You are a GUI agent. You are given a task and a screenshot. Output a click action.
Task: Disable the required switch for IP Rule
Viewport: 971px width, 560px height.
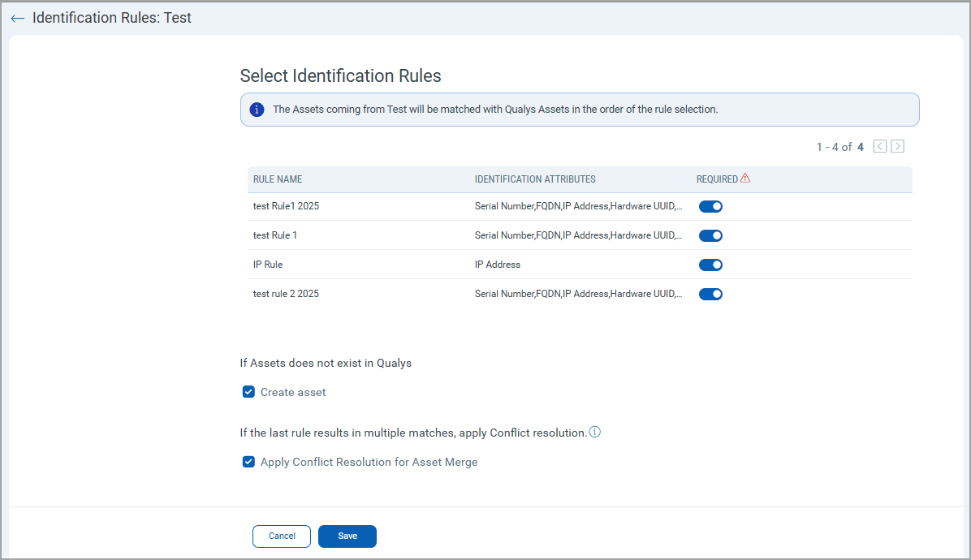pyautogui.click(x=710, y=265)
